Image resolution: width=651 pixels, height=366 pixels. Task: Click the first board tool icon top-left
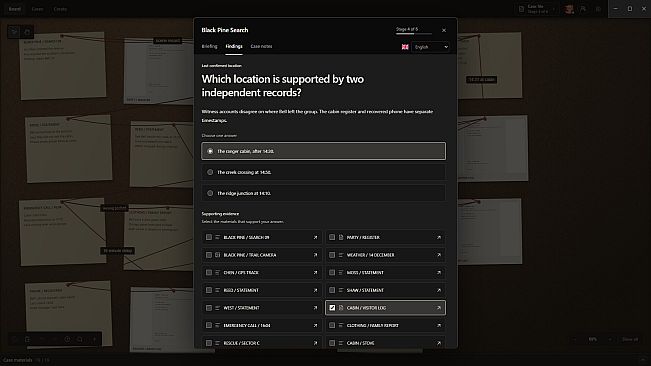14,32
